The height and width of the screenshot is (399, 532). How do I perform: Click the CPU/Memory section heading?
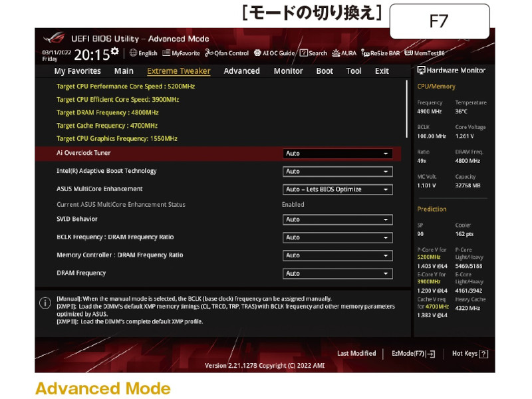(x=436, y=86)
